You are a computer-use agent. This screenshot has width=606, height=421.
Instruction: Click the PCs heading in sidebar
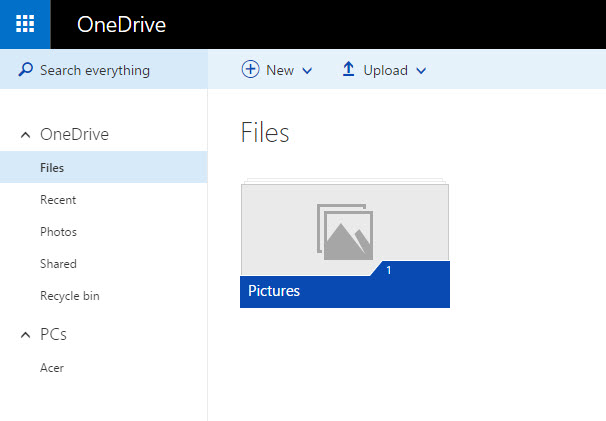(x=54, y=335)
